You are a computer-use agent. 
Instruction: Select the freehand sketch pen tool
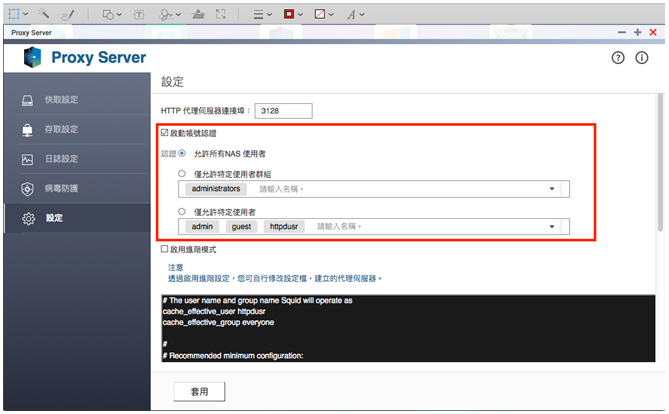tap(67, 14)
